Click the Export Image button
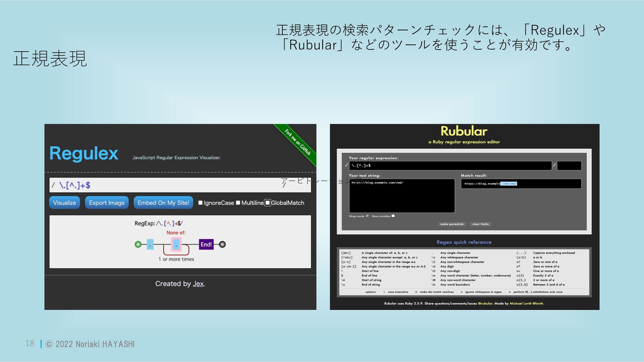 107,203
